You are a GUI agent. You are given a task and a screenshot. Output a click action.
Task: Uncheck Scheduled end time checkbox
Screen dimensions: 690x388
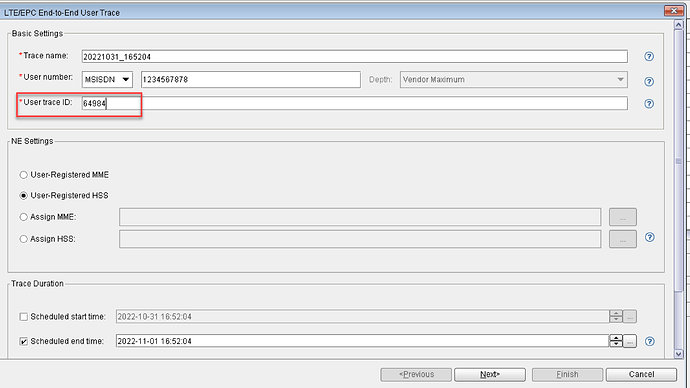pos(24,341)
